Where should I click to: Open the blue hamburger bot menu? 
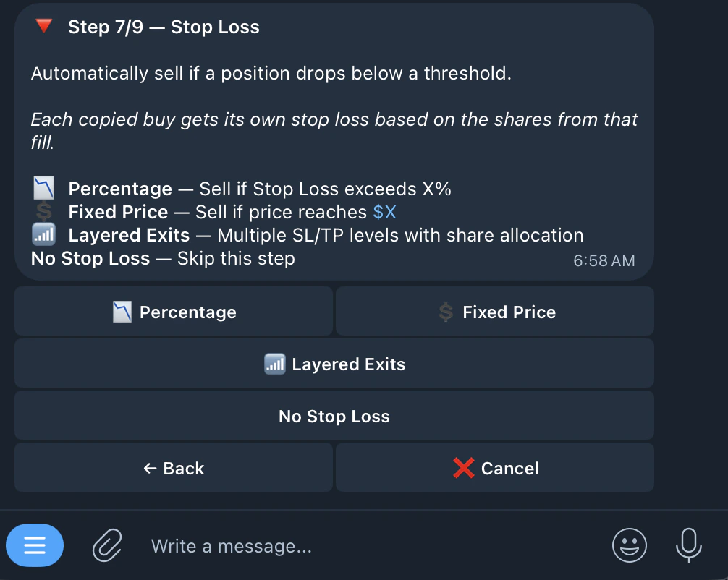pyautogui.click(x=35, y=545)
